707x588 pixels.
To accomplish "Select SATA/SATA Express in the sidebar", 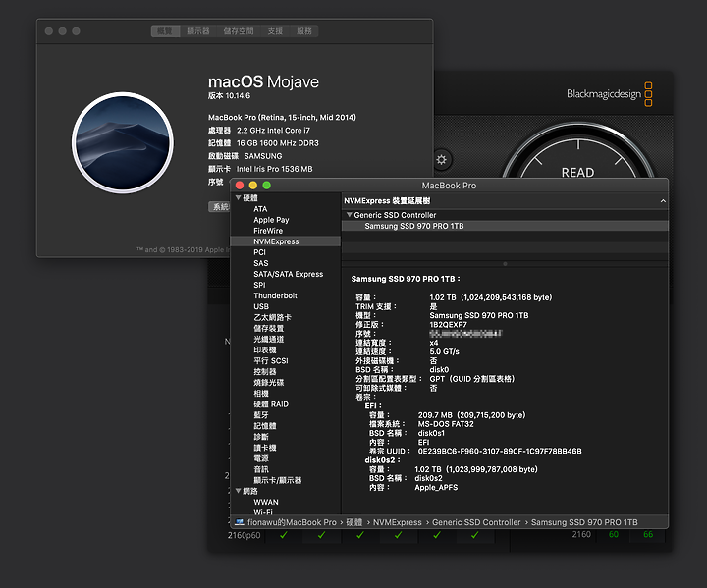I will (288, 274).
